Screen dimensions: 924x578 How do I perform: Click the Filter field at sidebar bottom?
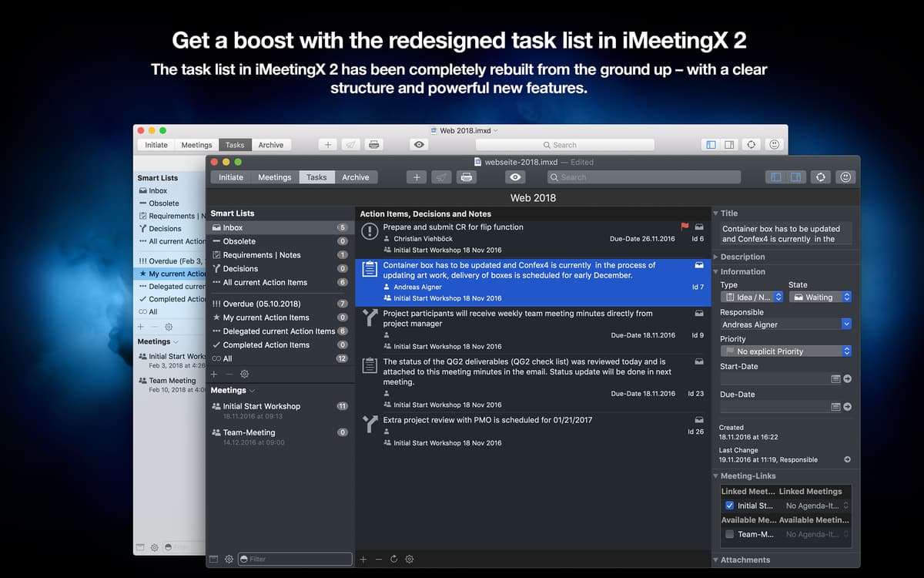(294, 559)
